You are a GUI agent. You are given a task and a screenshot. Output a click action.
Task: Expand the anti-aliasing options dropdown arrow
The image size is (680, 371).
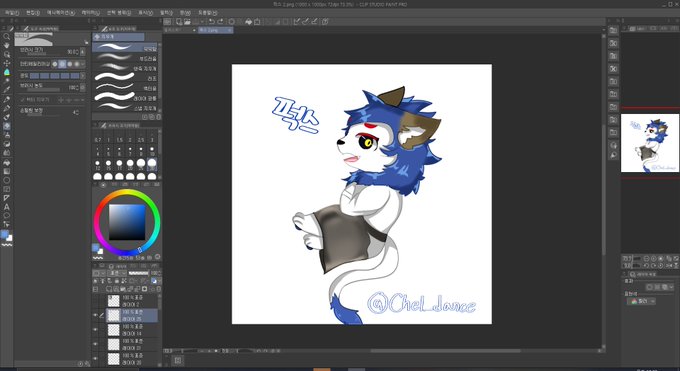[83, 64]
